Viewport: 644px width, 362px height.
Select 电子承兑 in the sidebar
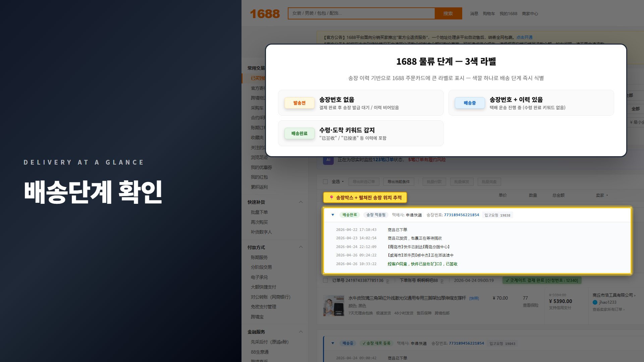pyautogui.click(x=259, y=277)
